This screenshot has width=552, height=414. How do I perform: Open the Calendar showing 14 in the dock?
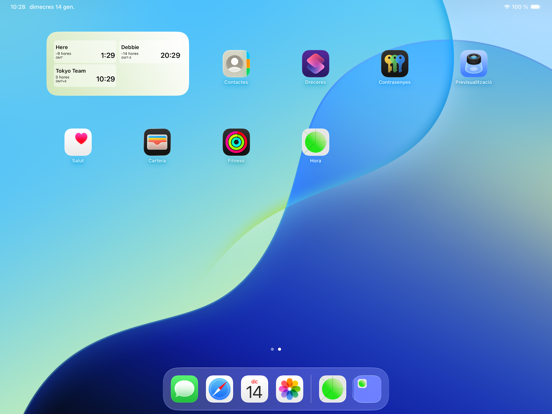coord(255,389)
